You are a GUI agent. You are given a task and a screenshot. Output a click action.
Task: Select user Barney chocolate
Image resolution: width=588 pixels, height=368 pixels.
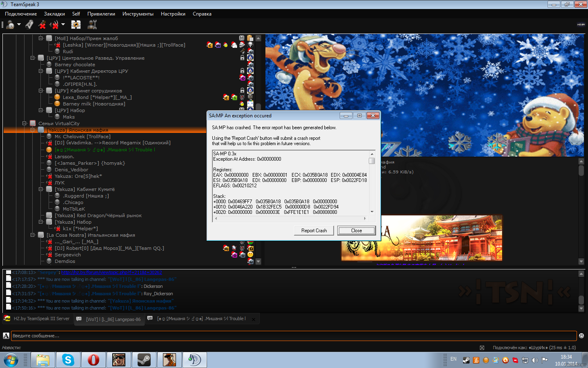(75, 65)
